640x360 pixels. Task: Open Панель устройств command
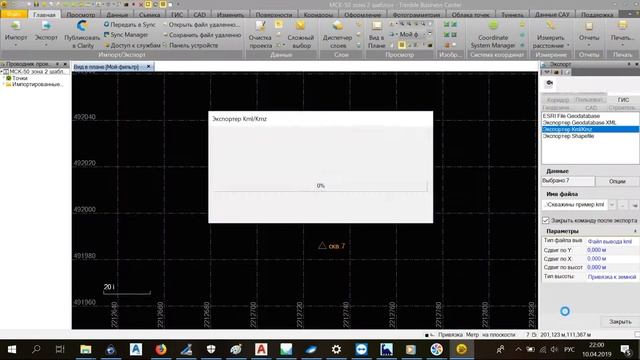tap(191, 45)
